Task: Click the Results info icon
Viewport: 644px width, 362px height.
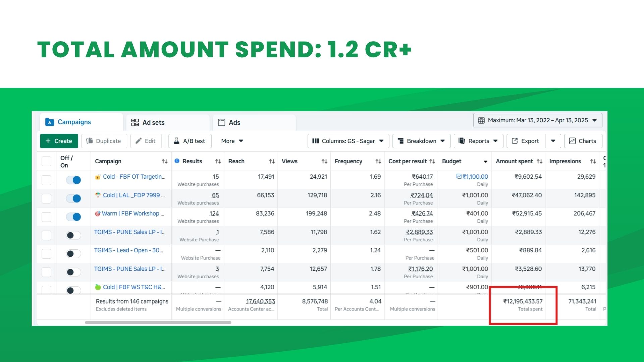Action: [x=177, y=161]
